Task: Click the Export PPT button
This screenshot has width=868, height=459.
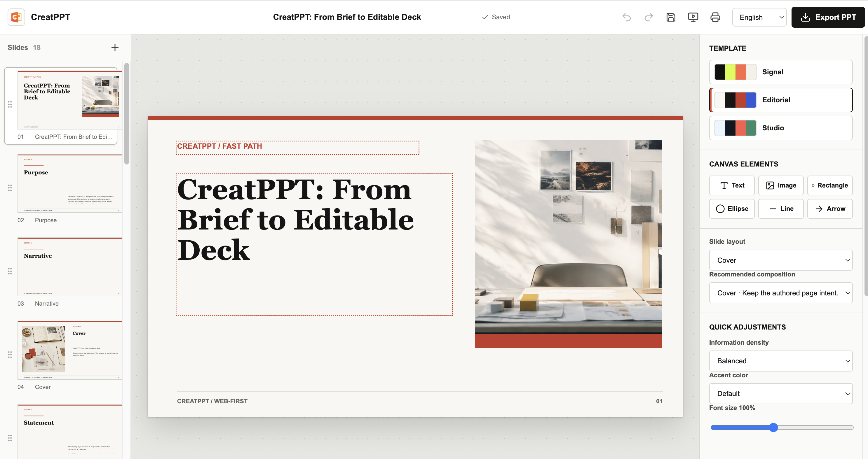Action: (828, 17)
